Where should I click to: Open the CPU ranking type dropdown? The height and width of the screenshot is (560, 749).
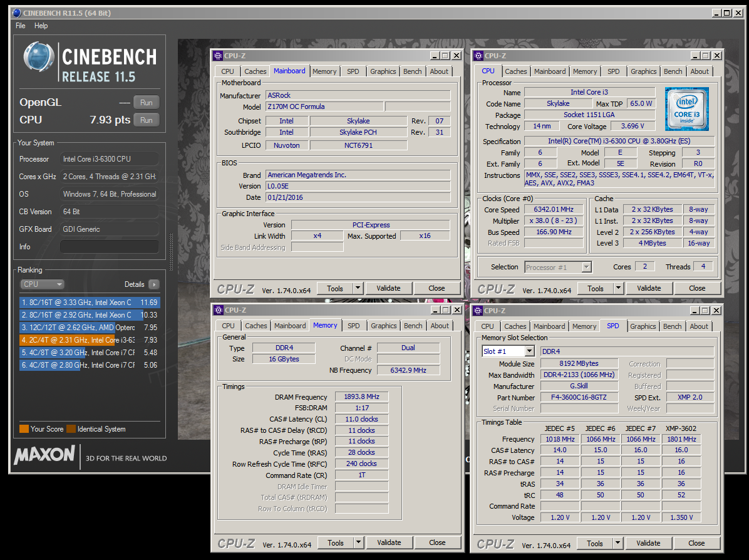pos(42,284)
